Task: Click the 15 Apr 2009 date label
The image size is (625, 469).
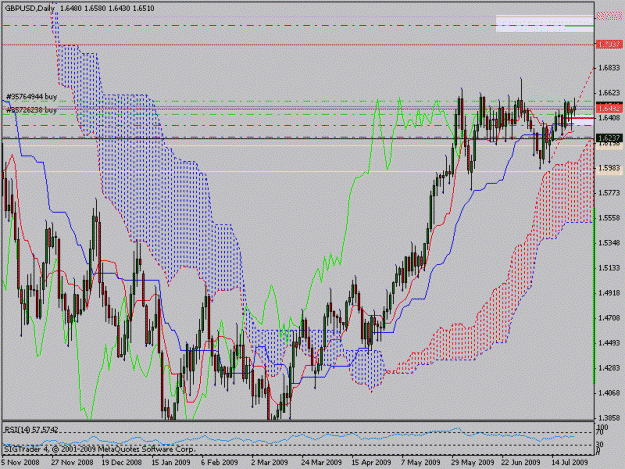Action: (371, 462)
